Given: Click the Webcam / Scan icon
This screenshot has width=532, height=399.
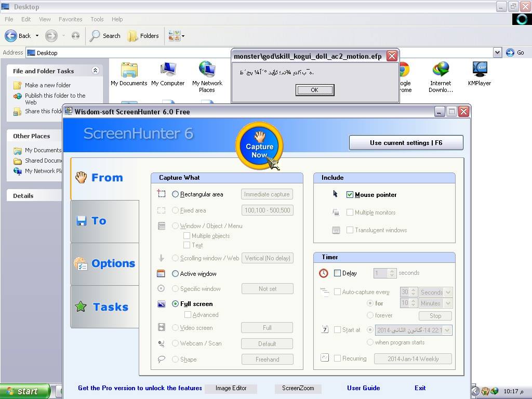Looking at the screenshot, I should (162, 344).
